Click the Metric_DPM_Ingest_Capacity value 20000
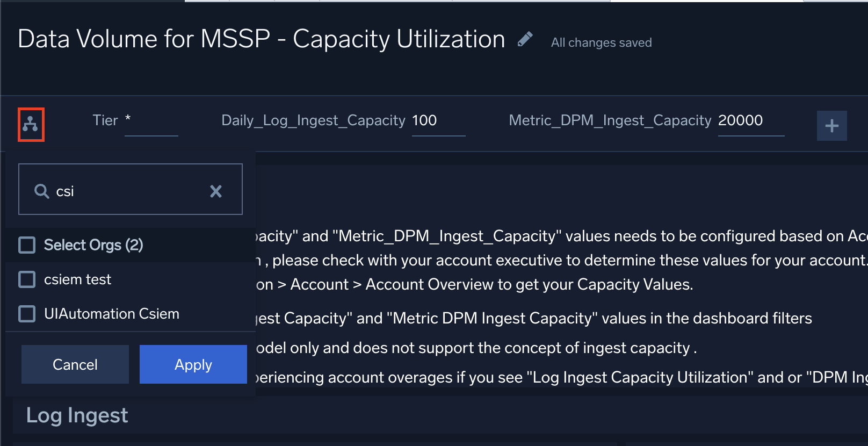The width and height of the screenshot is (868, 446). click(x=740, y=120)
